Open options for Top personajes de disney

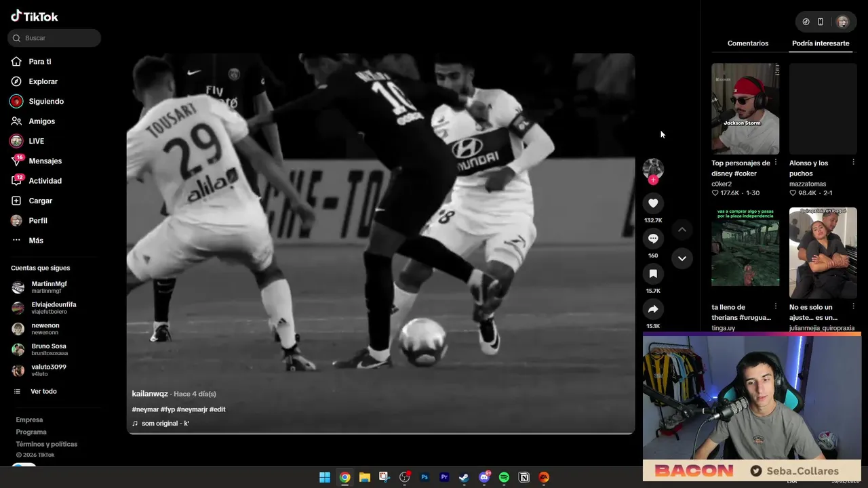(776, 163)
